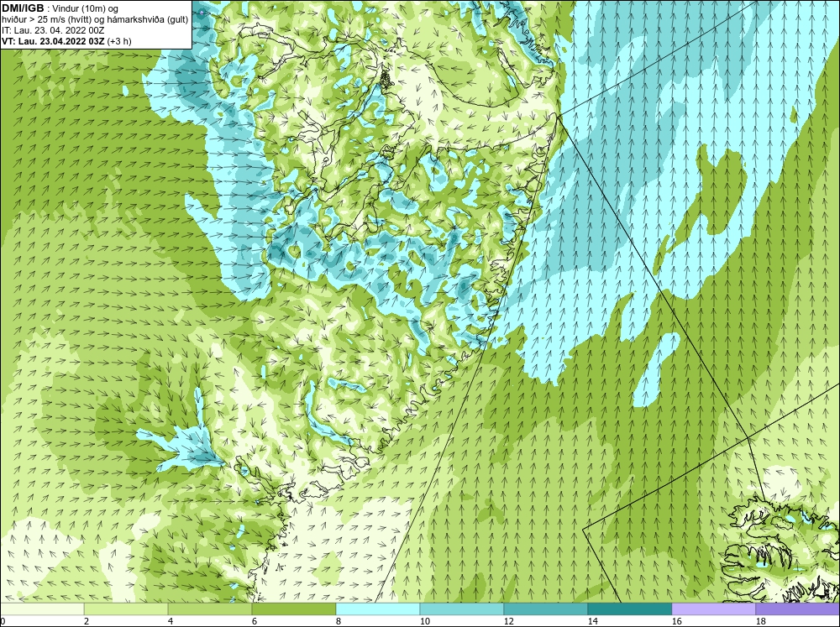Click legend tick label '16'
Viewport: 840px width, 627px height.
coord(676,621)
